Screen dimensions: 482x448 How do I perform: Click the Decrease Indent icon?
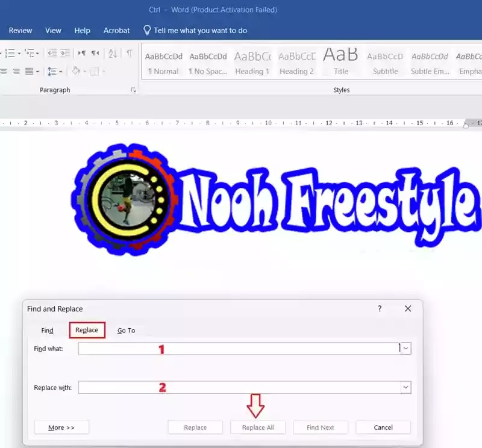point(52,53)
